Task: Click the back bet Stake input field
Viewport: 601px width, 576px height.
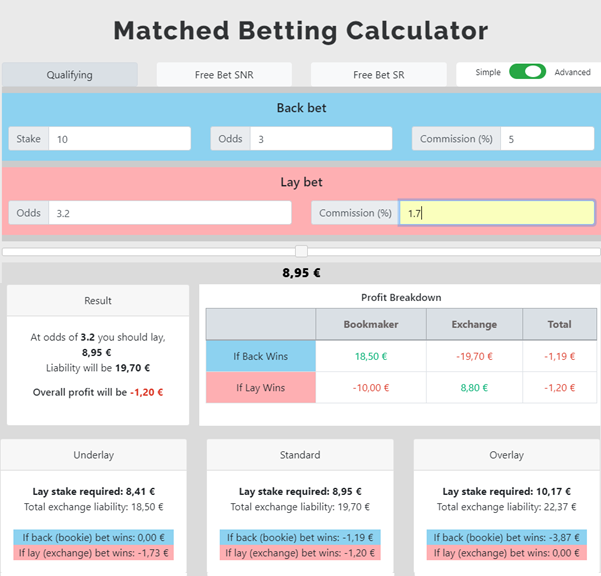Action: tap(120, 139)
